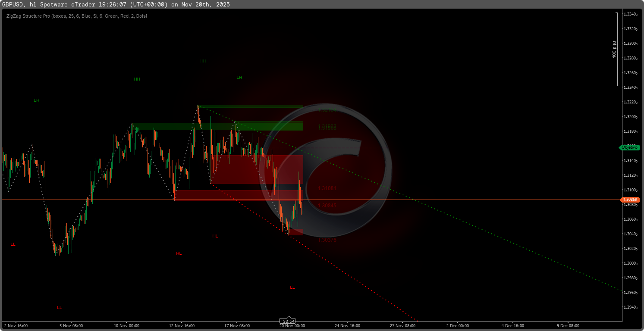The image size is (644, 331).
Task: Select the green Objetivo target tag
Action: pos(629,147)
